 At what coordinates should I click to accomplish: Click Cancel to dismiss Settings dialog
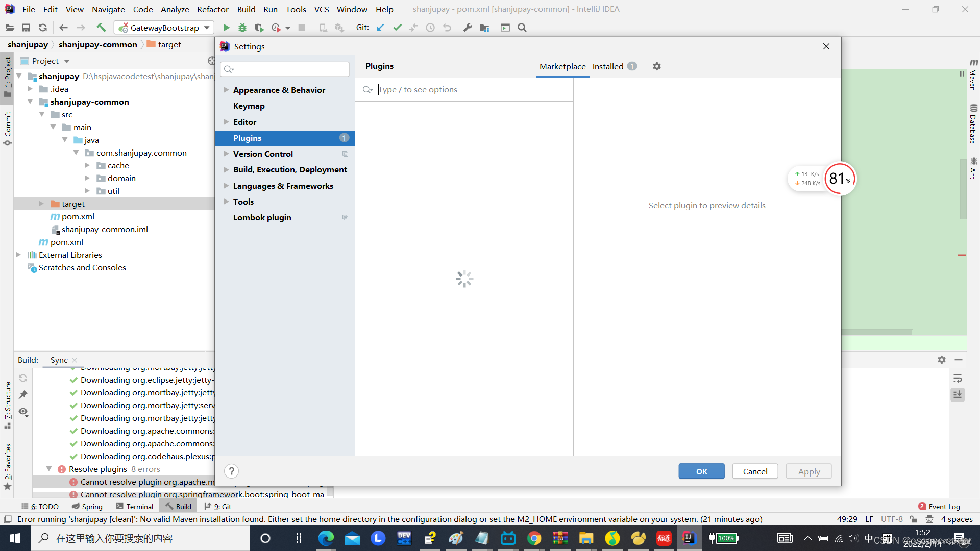tap(755, 471)
